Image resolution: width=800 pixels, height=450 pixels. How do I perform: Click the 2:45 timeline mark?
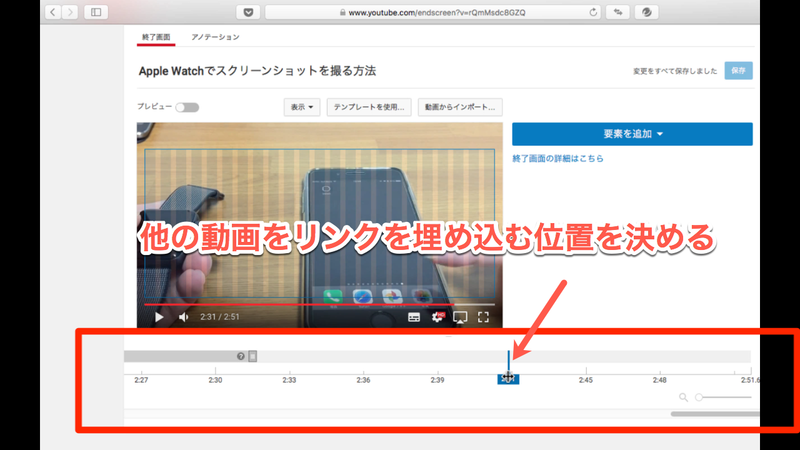tap(586, 380)
